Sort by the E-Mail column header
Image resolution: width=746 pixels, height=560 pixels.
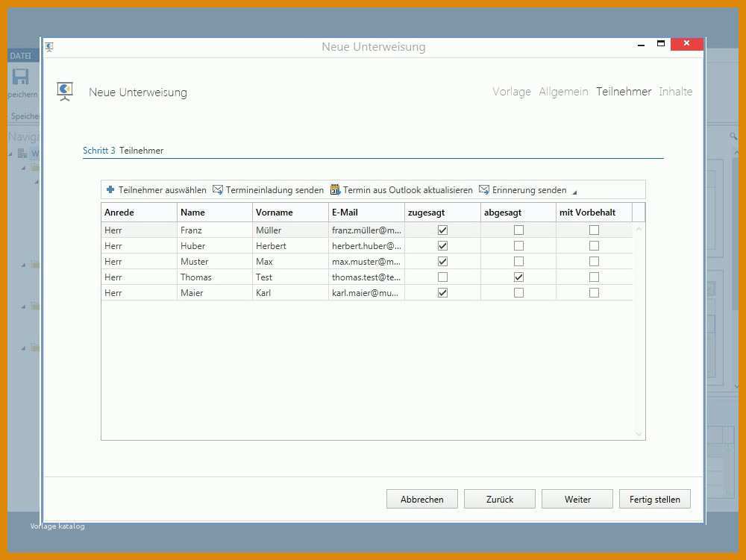[366, 212]
